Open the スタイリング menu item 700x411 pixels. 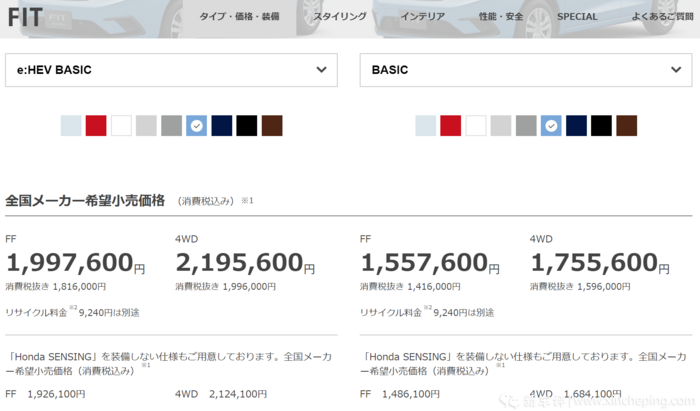click(x=340, y=17)
